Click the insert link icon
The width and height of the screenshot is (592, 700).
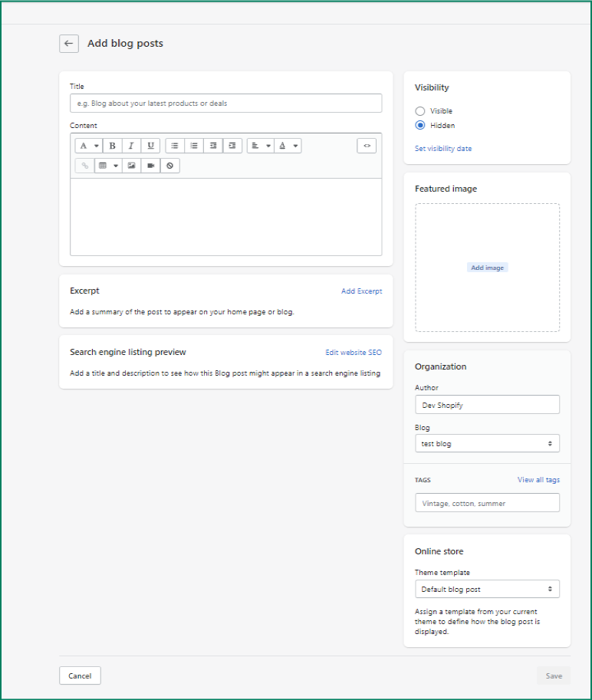(85, 166)
